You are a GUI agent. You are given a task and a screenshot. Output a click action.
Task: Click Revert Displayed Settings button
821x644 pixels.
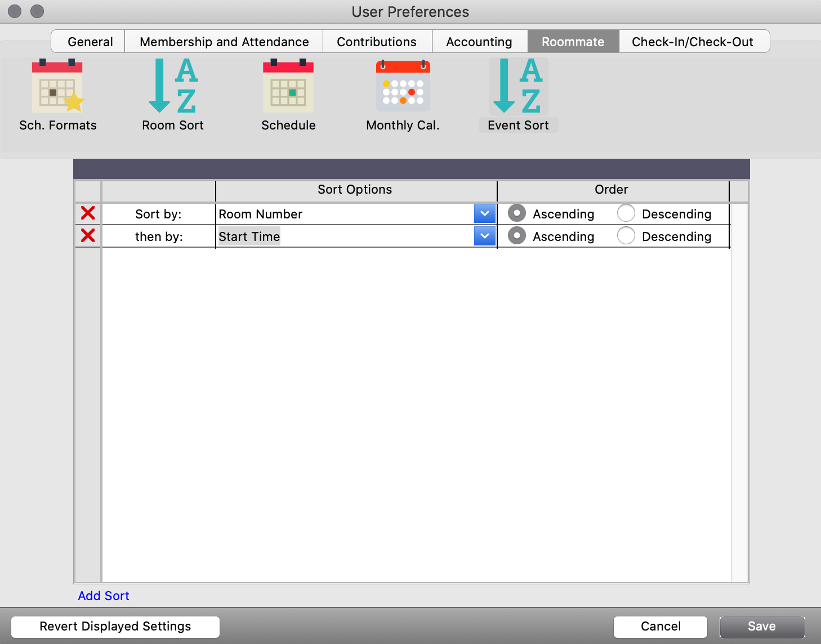coord(115,627)
